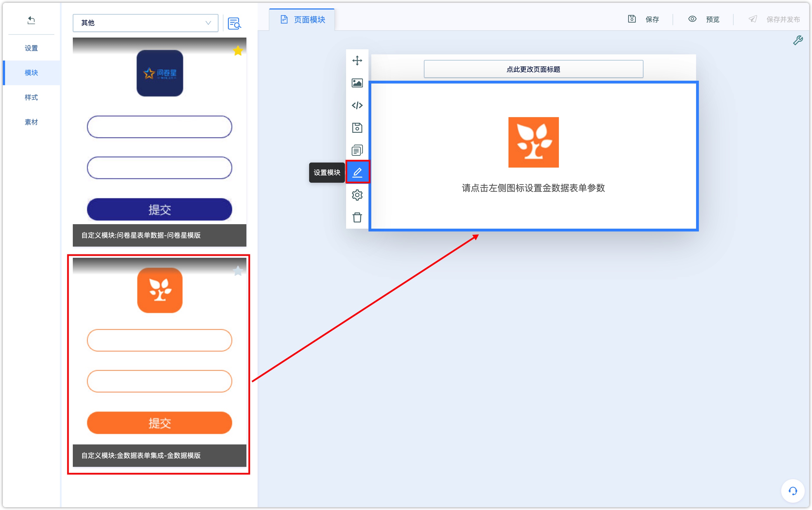Click the 自定义模块:问卷星表单数据-问卷星模版 label
The width and height of the screenshot is (812, 510).
point(141,235)
